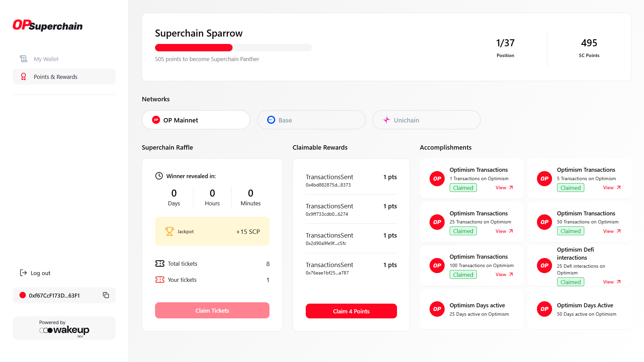Click Claimed badge for 50 Transactions on Optimism

click(571, 231)
